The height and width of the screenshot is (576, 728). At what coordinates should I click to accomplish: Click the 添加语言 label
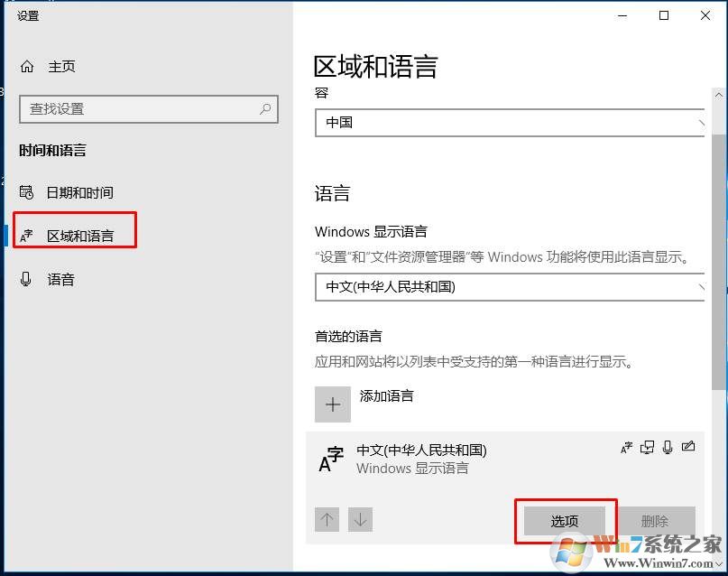coord(386,395)
